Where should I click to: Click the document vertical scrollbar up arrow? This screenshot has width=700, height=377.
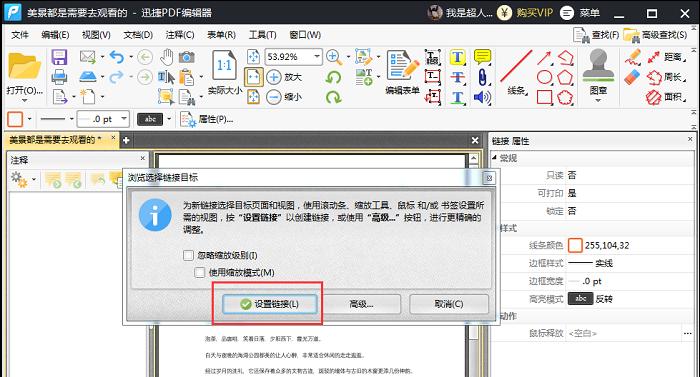click(473, 159)
